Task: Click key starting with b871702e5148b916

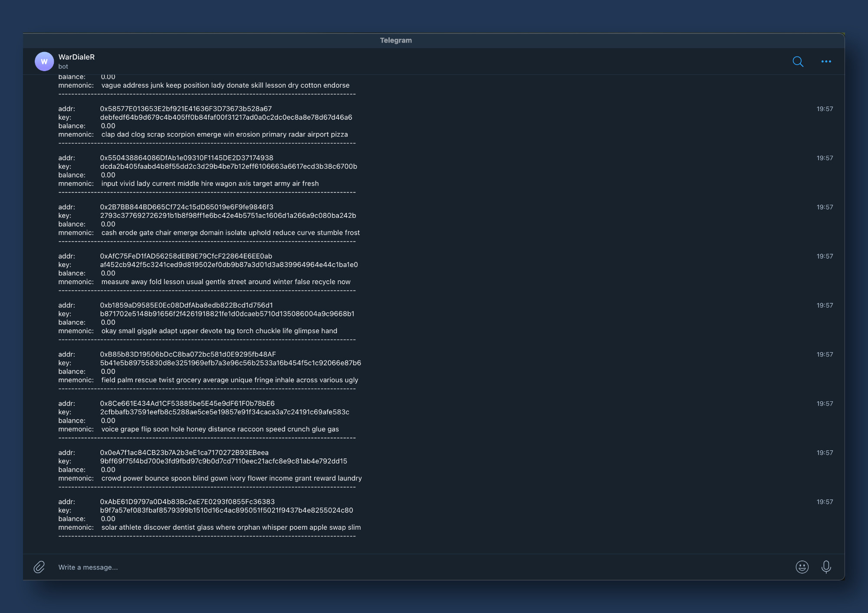Action: 227,314
